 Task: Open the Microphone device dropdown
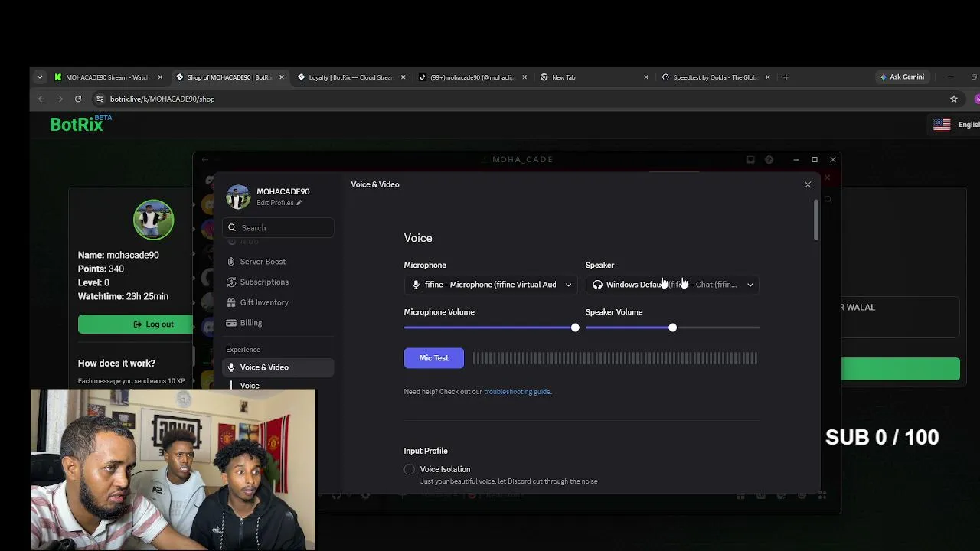point(490,285)
